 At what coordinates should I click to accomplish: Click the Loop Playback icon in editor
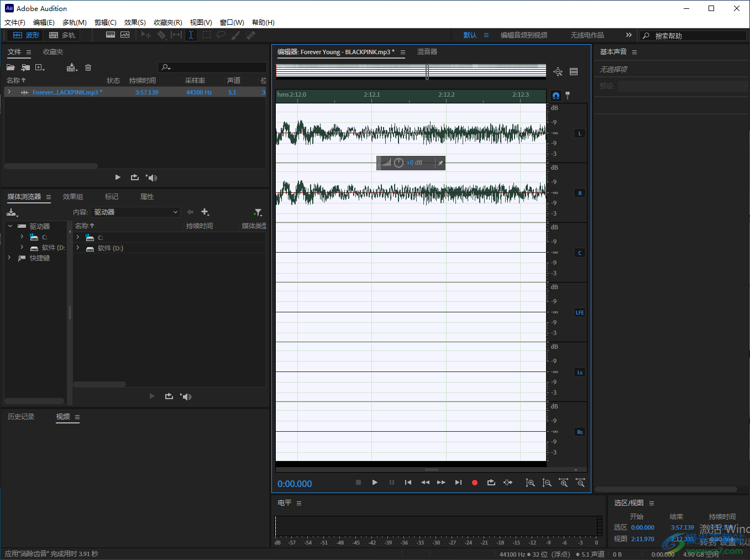pyautogui.click(x=491, y=483)
